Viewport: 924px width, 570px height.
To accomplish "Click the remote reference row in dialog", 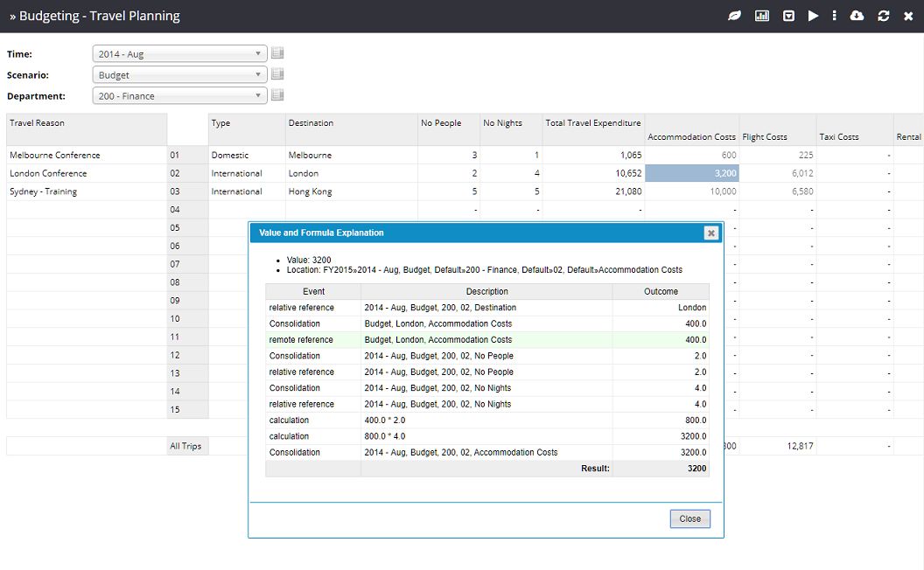I will click(x=486, y=340).
